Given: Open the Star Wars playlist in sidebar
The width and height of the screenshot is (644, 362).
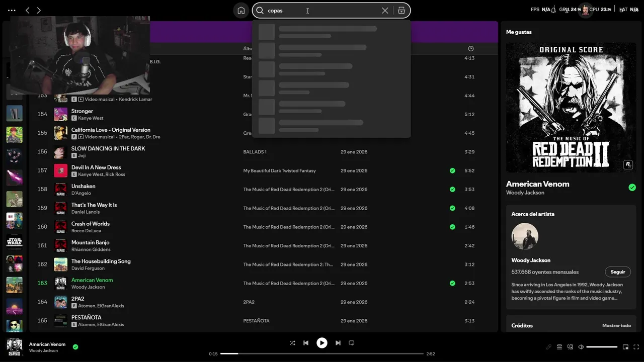Looking at the screenshot, I should coord(14,242).
